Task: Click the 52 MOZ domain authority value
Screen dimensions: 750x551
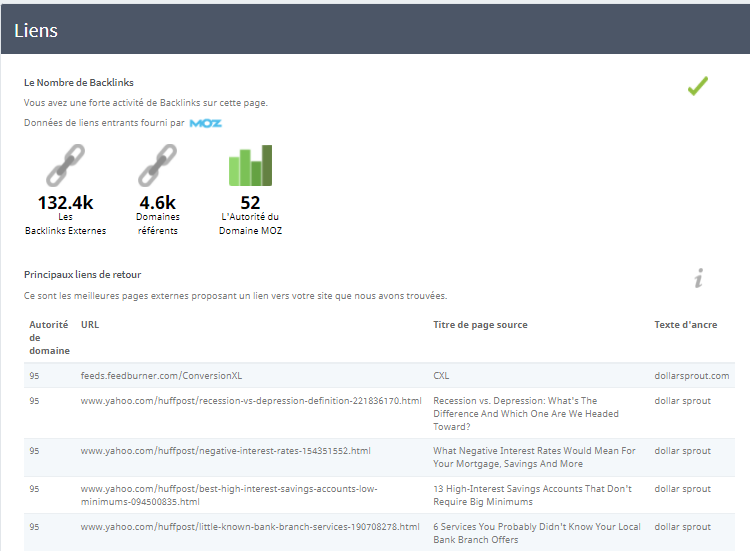Action: coord(250,203)
